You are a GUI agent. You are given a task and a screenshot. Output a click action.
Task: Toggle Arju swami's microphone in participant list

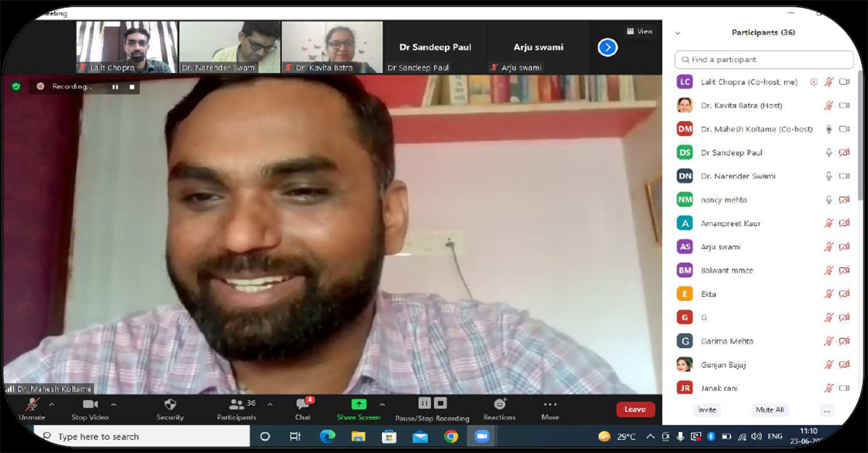tap(829, 247)
